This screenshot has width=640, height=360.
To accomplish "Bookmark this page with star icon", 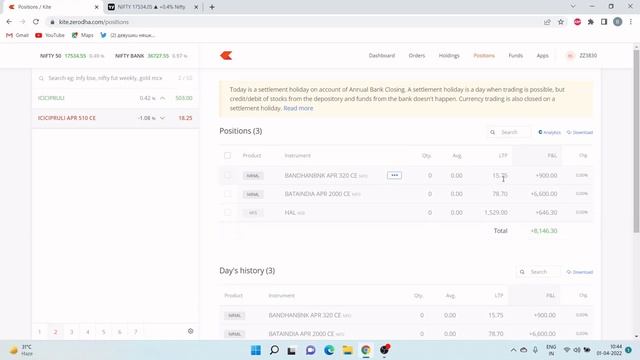I will tap(561, 22).
